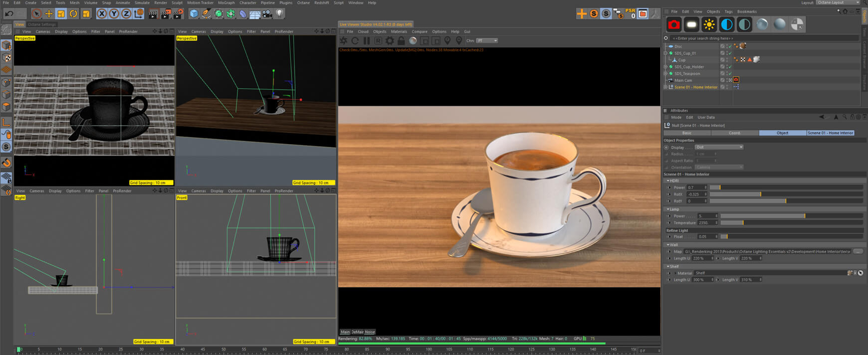The width and height of the screenshot is (868, 355).
Task: Select the Live Selection tool
Action: [x=36, y=14]
